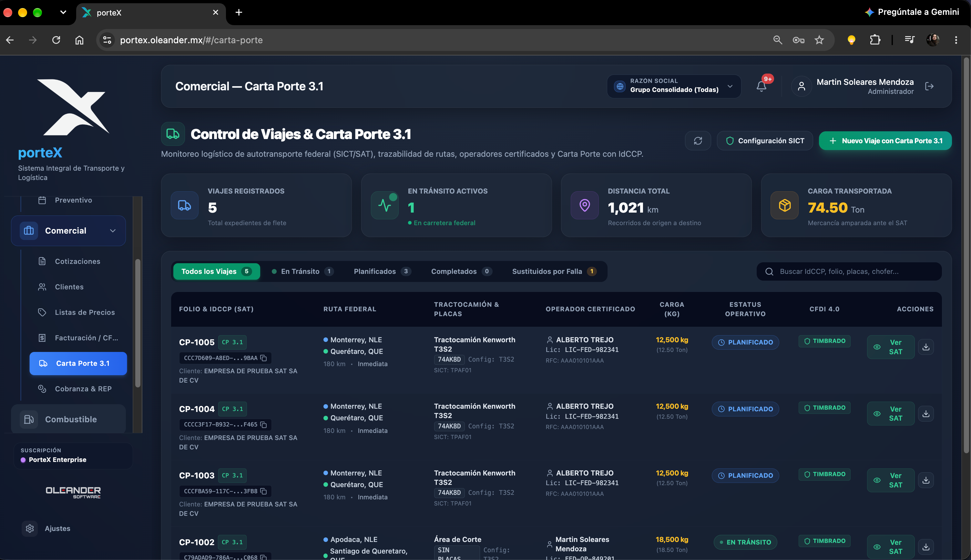
Task: Click the sidebar vertical scrollbar
Action: tap(138, 323)
